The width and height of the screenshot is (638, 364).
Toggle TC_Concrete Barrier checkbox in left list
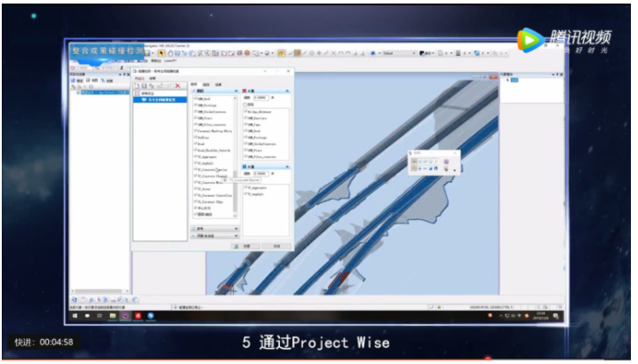click(x=195, y=170)
